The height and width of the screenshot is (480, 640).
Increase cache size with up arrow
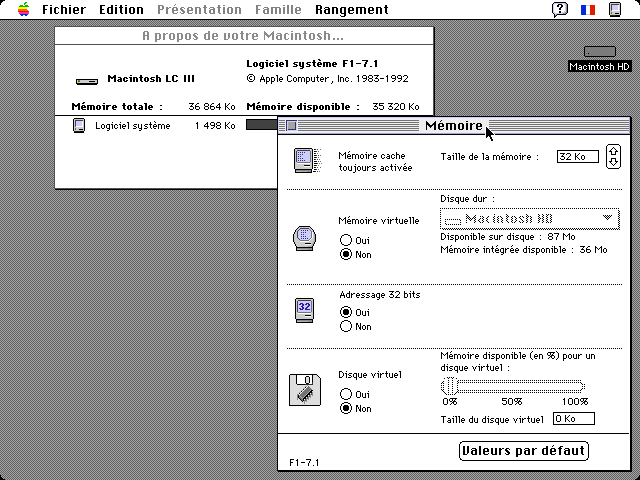click(x=613, y=151)
